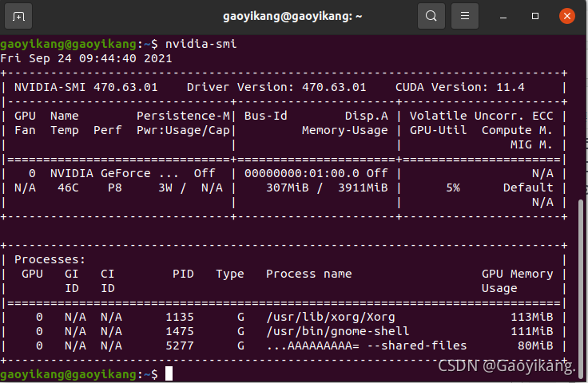Open the terminal search
The height and width of the screenshot is (383, 588).
[431, 16]
